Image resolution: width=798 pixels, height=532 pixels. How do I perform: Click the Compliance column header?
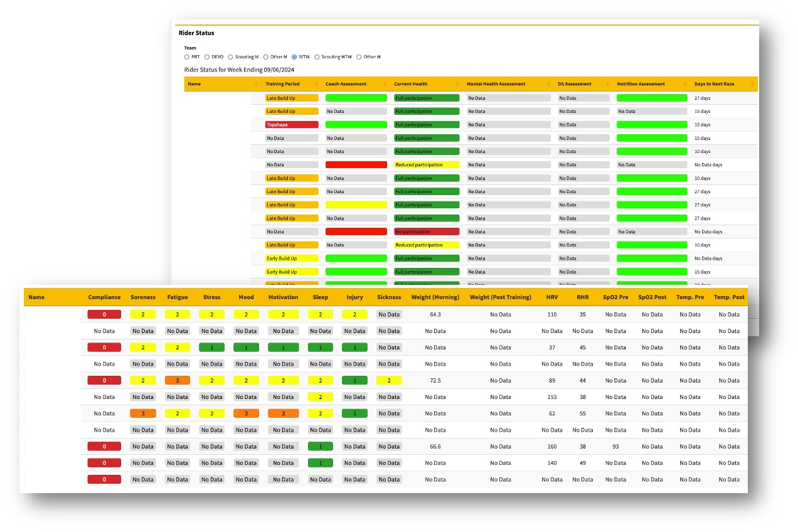point(104,297)
